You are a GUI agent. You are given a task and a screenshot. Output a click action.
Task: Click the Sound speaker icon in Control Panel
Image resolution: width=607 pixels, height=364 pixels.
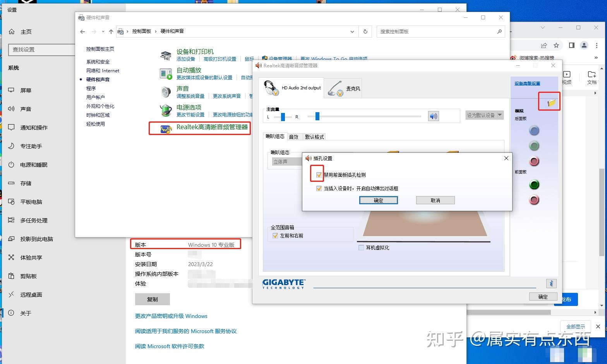(166, 92)
